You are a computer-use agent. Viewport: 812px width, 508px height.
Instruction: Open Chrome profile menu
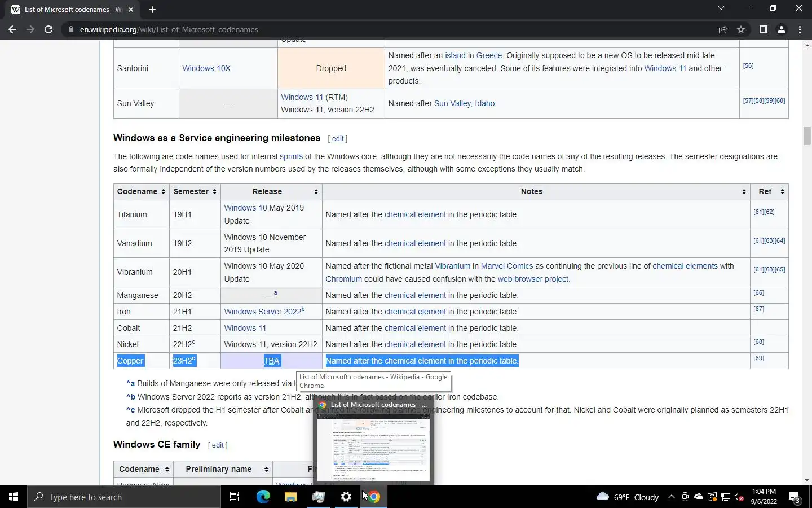tap(782, 29)
